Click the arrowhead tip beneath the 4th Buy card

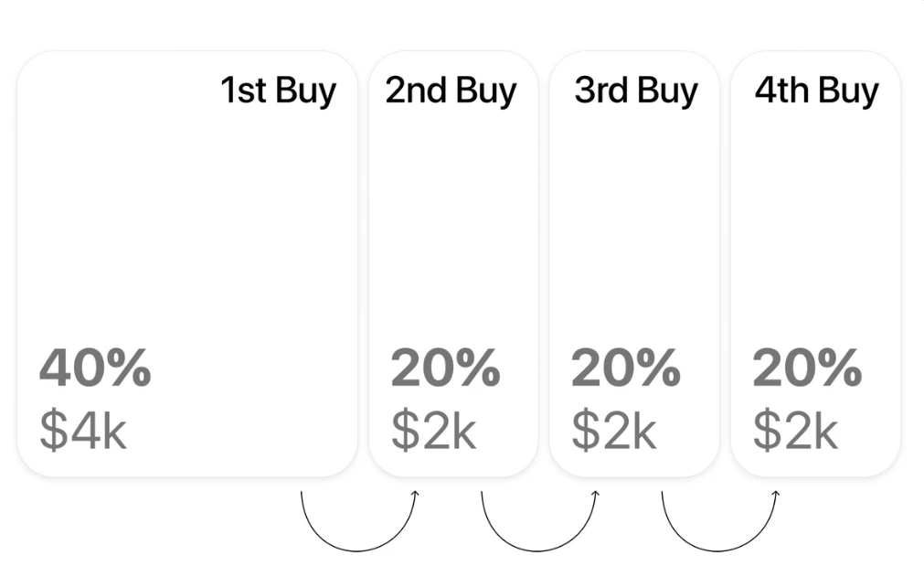pyautogui.click(x=777, y=494)
